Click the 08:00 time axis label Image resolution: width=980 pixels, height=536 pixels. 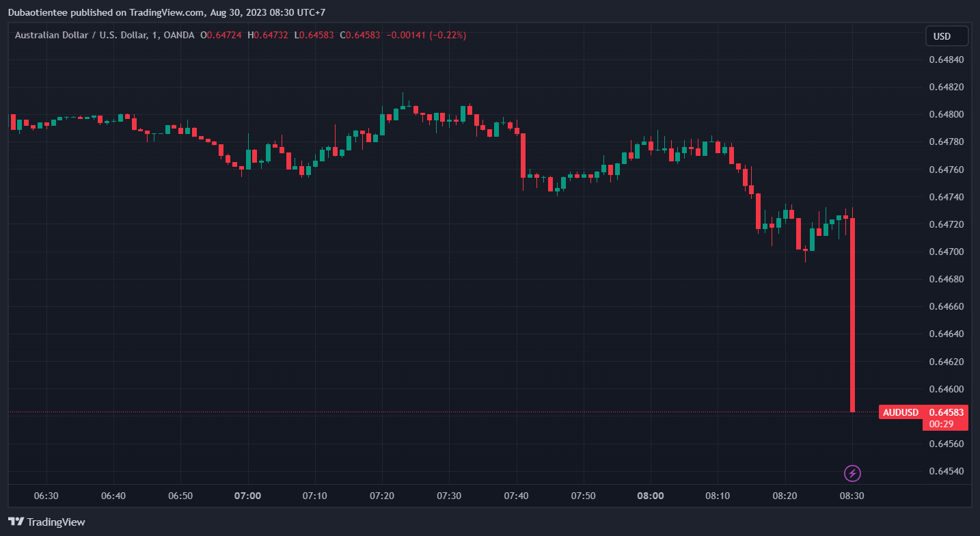coord(650,496)
